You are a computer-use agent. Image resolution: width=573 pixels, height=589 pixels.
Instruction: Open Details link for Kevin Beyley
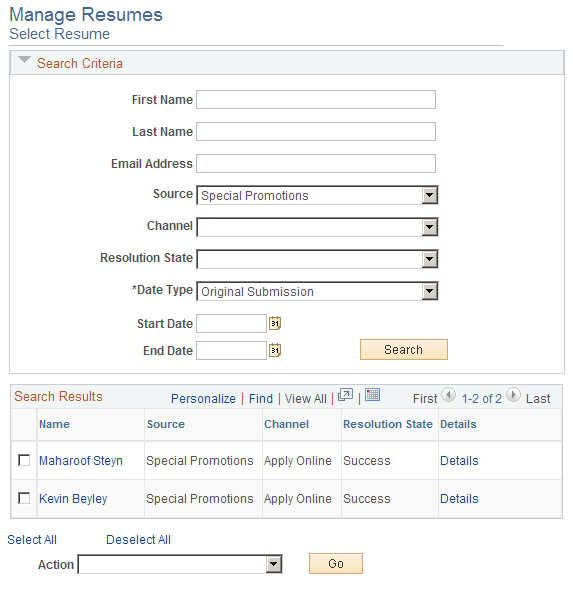click(459, 498)
